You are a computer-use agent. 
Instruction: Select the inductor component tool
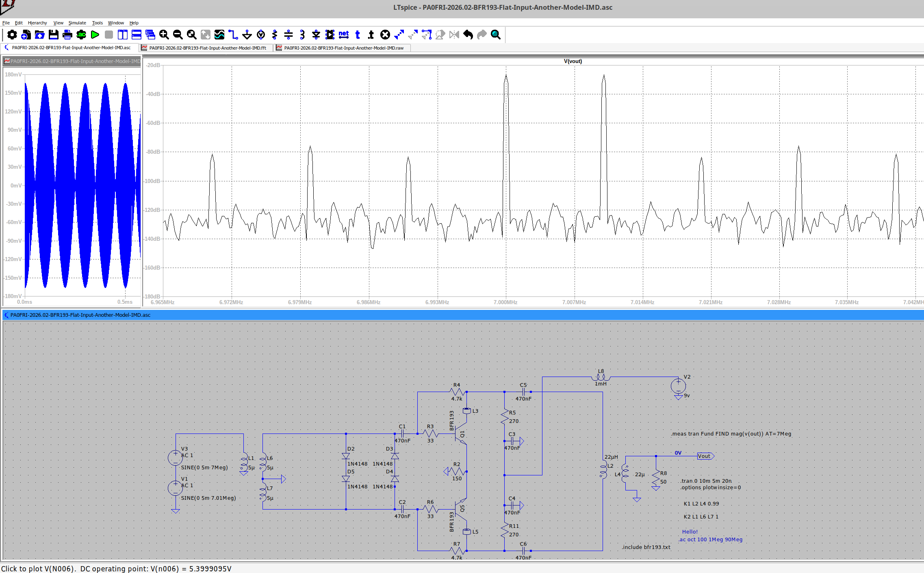point(302,35)
